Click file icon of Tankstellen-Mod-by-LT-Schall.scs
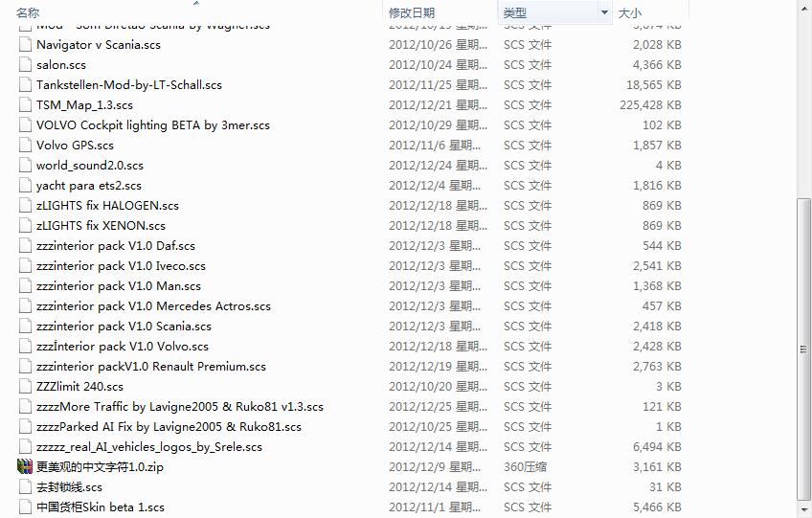This screenshot has height=518, width=812. (25, 85)
